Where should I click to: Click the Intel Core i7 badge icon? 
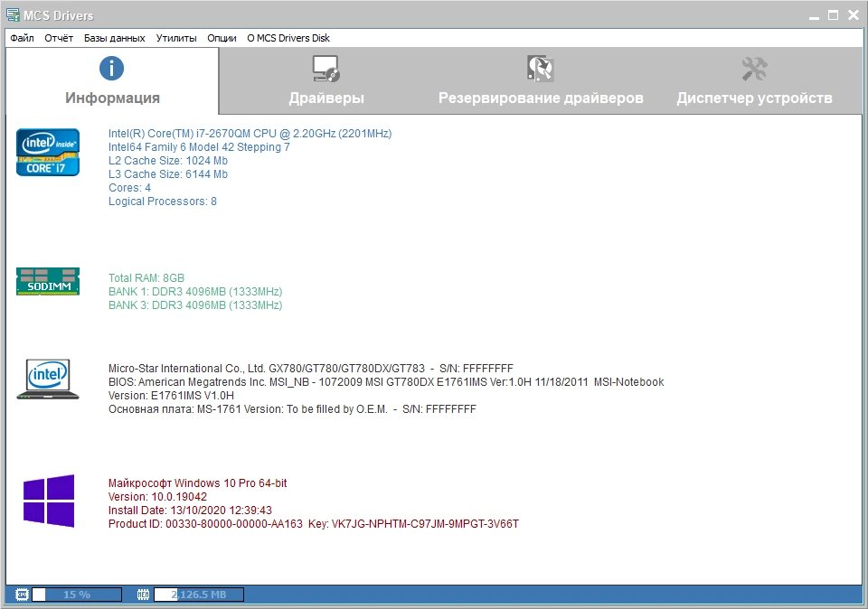(x=48, y=152)
